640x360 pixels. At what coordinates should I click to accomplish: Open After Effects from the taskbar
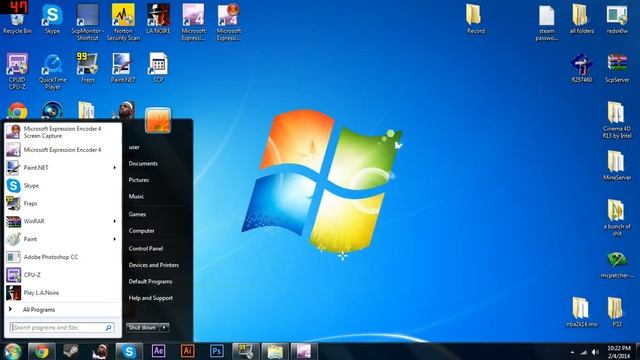click(158, 351)
